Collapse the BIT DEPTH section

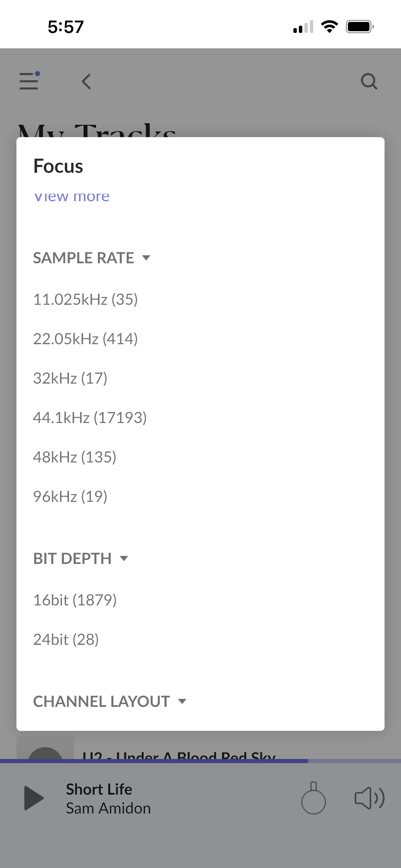tap(80, 558)
